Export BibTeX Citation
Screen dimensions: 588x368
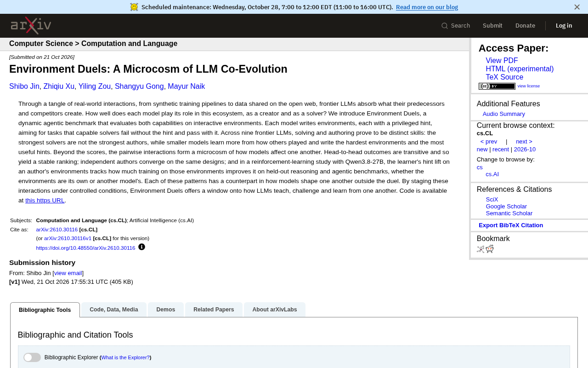tap(511, 225)
